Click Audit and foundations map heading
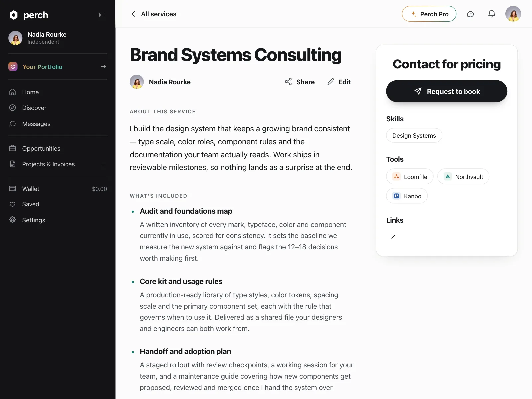Viewport: 532px width, 399px height. [186, 211]
